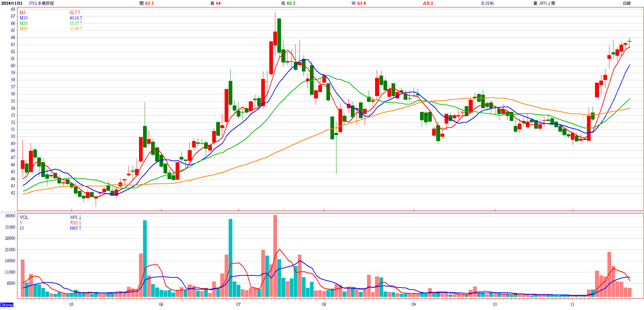The image size is (644, 310).
Task: Click the high price 高 64 label
Action: [216, 3]
